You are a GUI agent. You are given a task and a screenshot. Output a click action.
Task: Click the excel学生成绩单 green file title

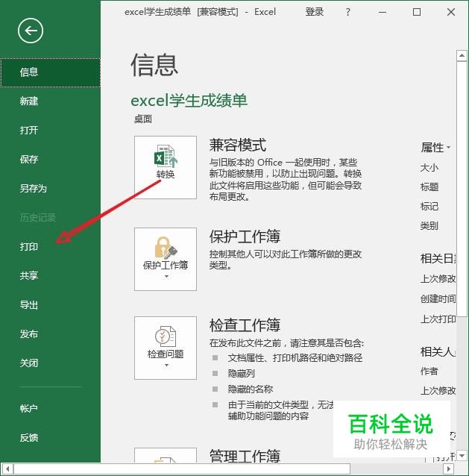189,101
